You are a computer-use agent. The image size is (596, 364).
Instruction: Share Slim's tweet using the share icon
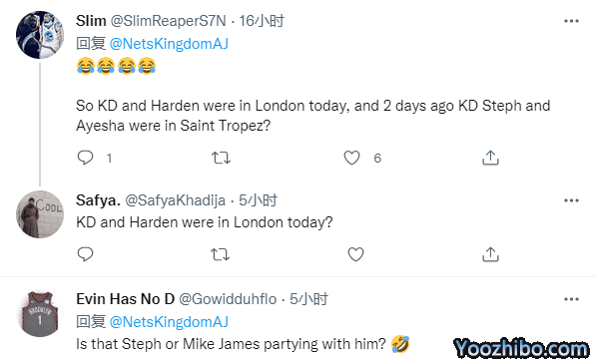490,158
